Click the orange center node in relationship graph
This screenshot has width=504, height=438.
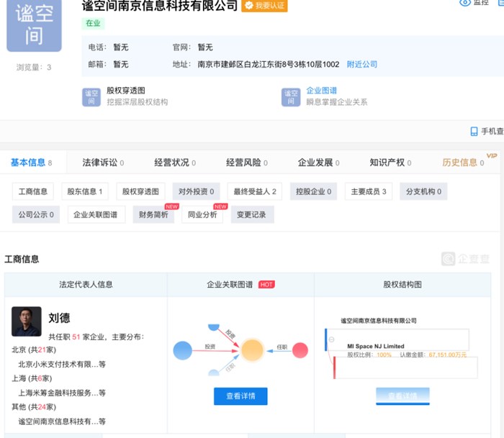251,350
